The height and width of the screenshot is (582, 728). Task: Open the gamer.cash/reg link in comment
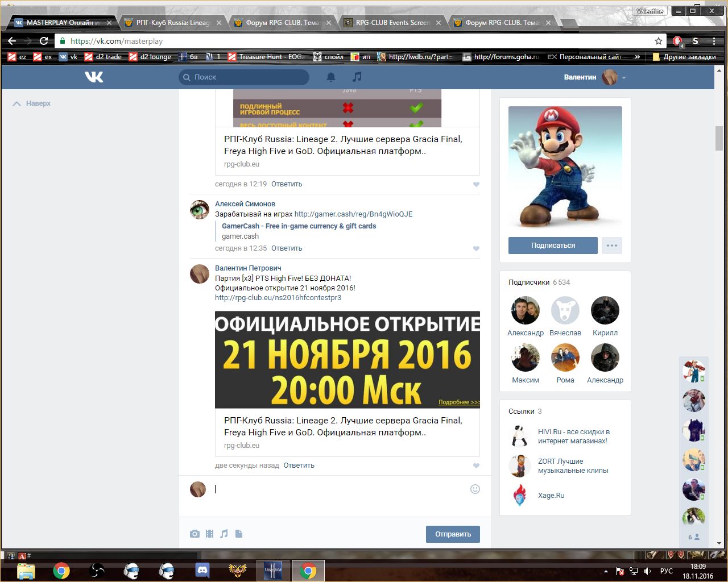point(354,214)
